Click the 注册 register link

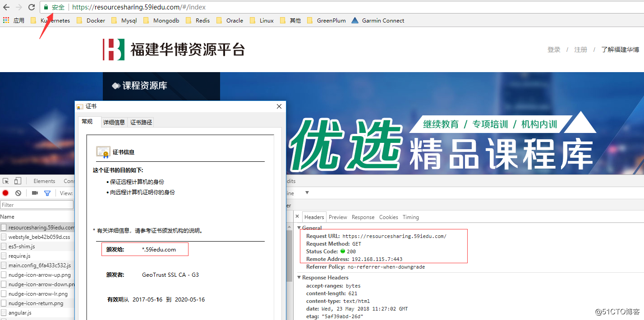click(580, 50)
